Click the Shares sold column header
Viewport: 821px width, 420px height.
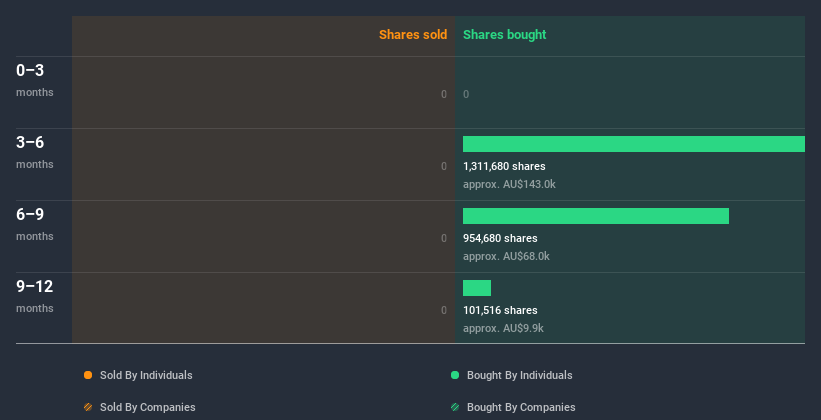pos(412,35)
